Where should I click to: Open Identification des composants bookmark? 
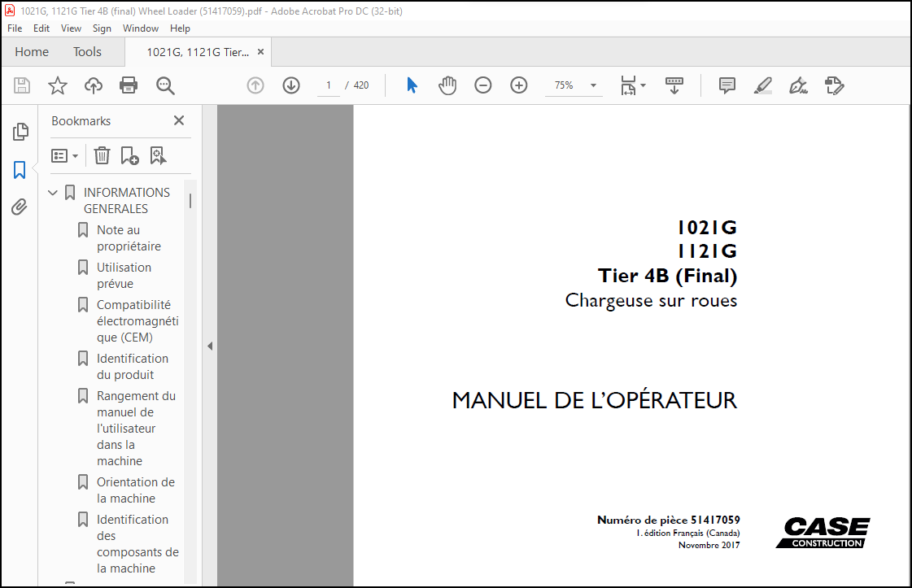(x=137, y=544)
